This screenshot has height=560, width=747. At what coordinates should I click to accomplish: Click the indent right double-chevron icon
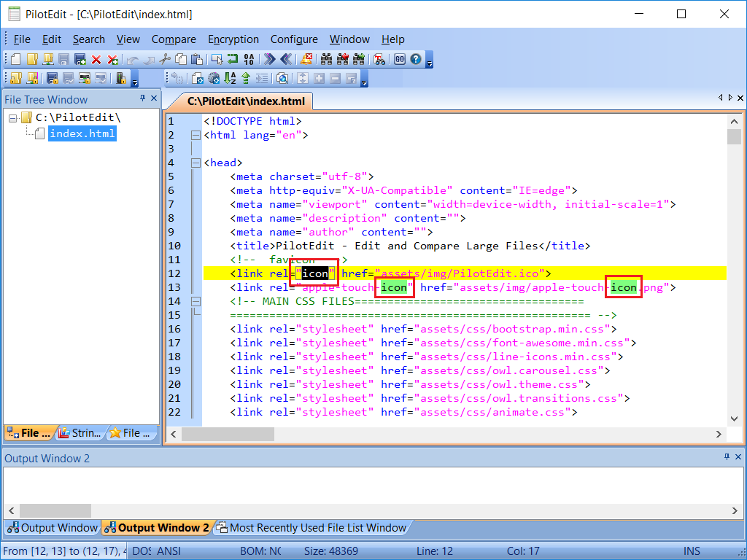[270, 59]
